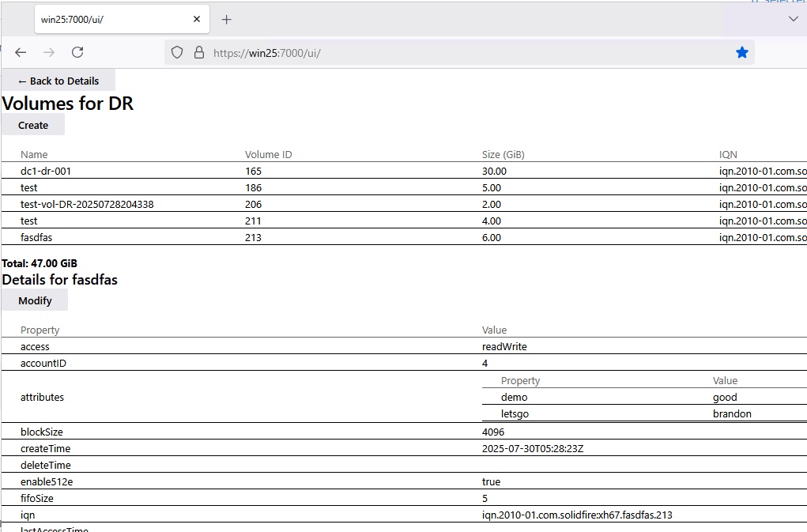This screenshot has width=807, height=532.
Task: Click the blockSize property label
Action: point(42,432)
